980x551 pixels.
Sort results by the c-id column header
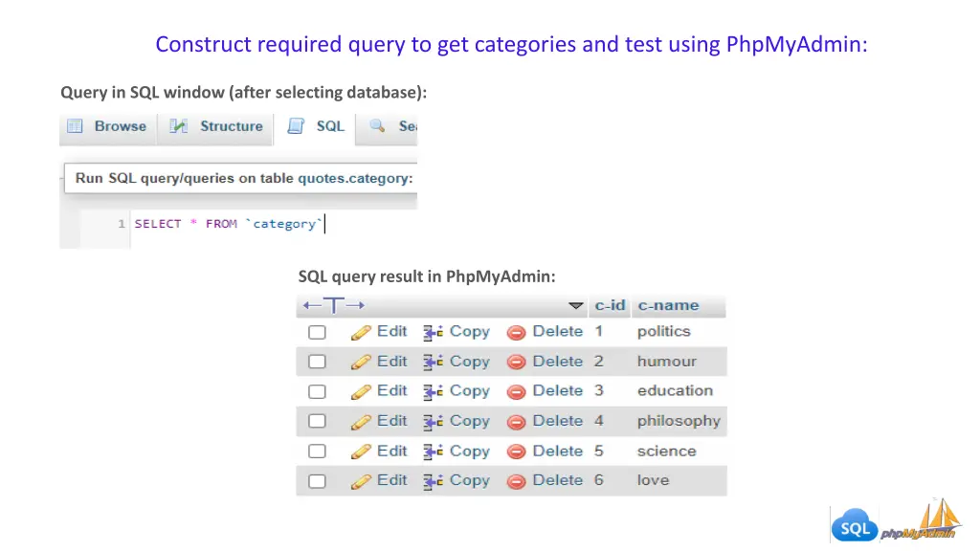tap(610, 306)
